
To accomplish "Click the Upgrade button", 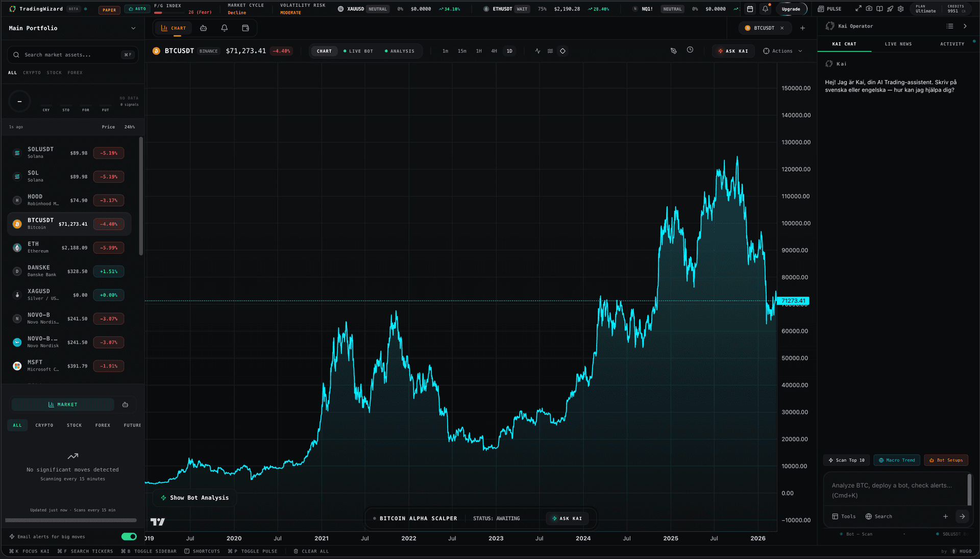I will coord(791,9).
